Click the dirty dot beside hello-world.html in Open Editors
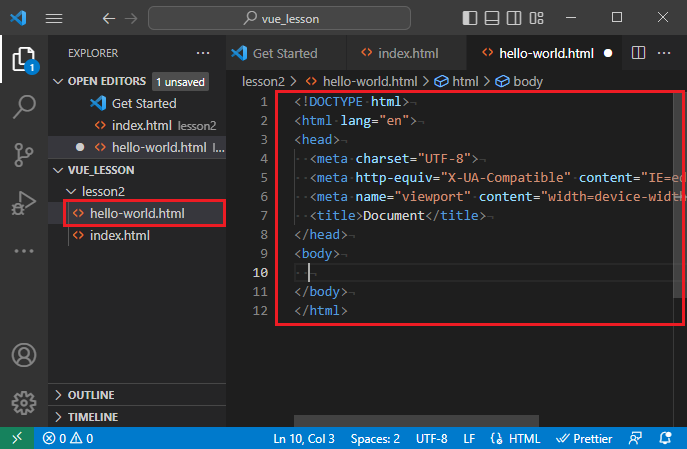The image size is (687, 449). [80, 147]
